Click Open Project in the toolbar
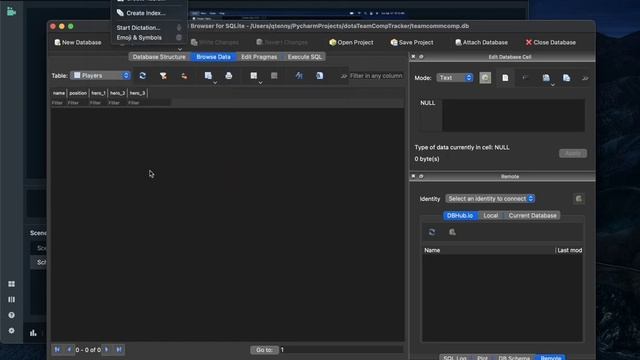Image resolution: width=640 pixels, height=360 pixels. point(351,42)
